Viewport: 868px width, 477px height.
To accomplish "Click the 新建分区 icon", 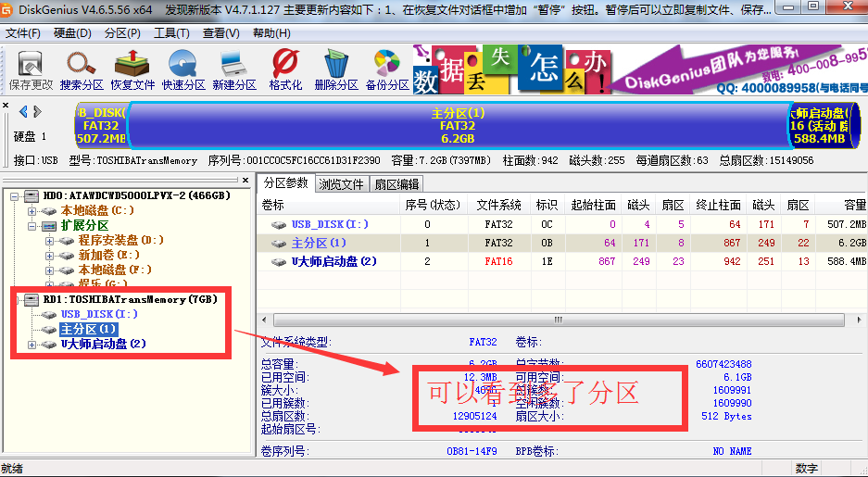I will point(234,69).
